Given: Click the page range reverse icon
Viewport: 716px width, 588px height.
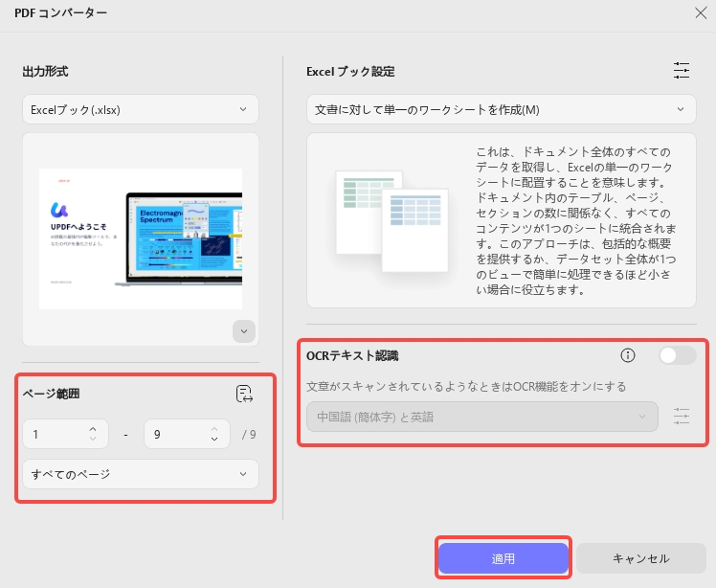Looking at the screenshot, I should pyautogui.click(x=244, y=394).
